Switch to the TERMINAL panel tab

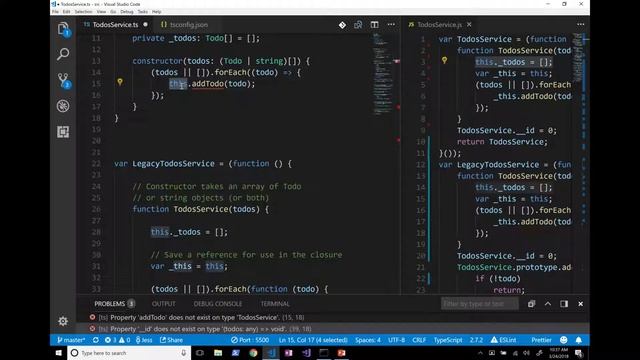click(275, 304)
